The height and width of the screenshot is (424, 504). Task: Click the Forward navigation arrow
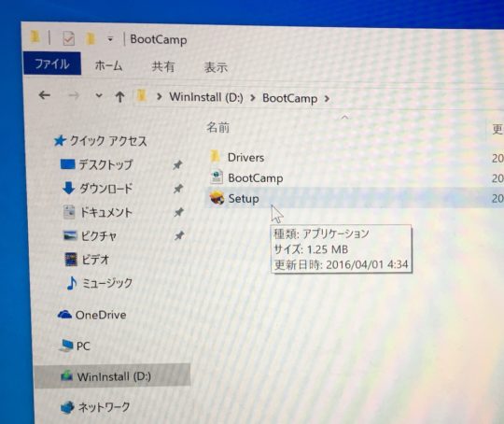(74, 95)
